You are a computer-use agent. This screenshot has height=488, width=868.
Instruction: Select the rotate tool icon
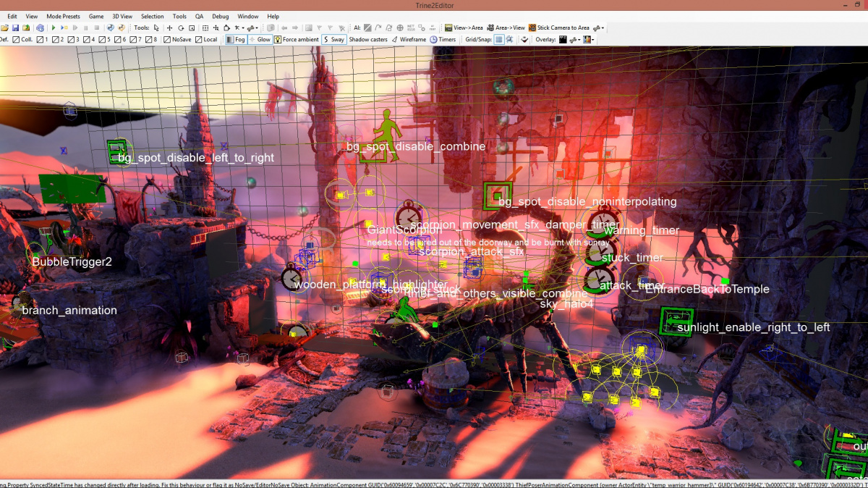click(x=181, y=28)
